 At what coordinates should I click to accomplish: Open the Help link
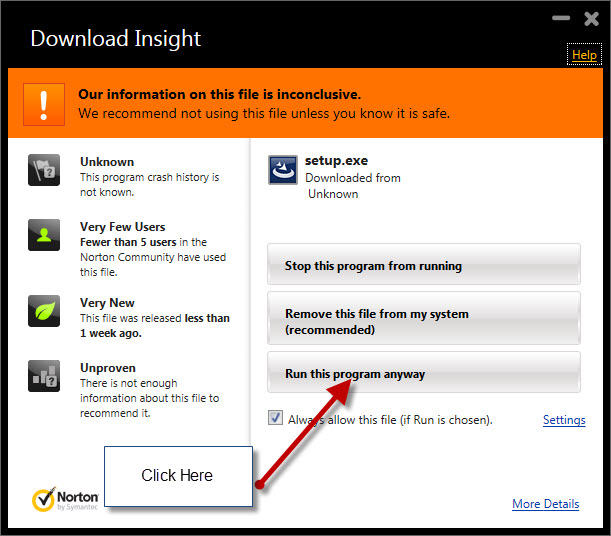[x=585, y=55]
